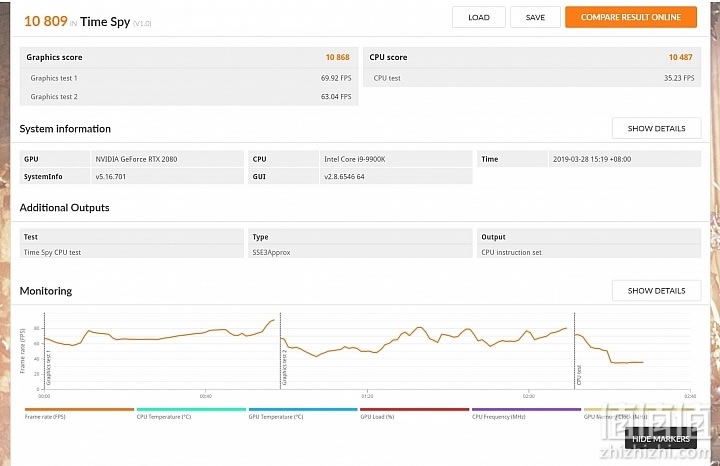Click the Graphics score header
The height and width of the screenshot is (466, 720).
click(54, 57)
